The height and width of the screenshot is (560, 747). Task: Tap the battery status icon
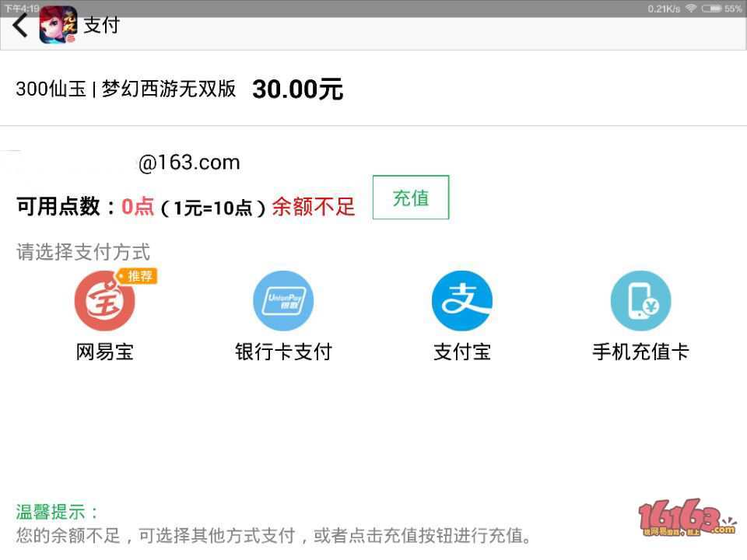[711, 9]
